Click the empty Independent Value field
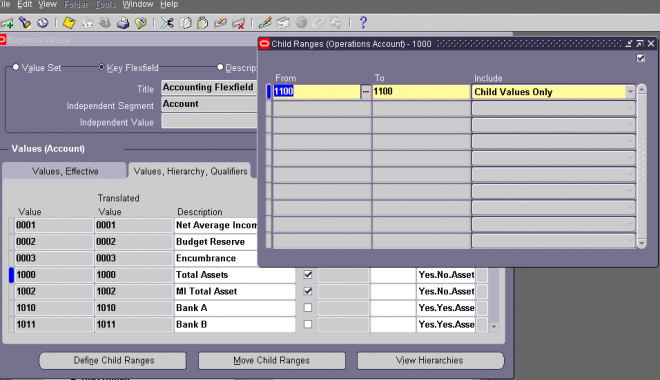 209,121
